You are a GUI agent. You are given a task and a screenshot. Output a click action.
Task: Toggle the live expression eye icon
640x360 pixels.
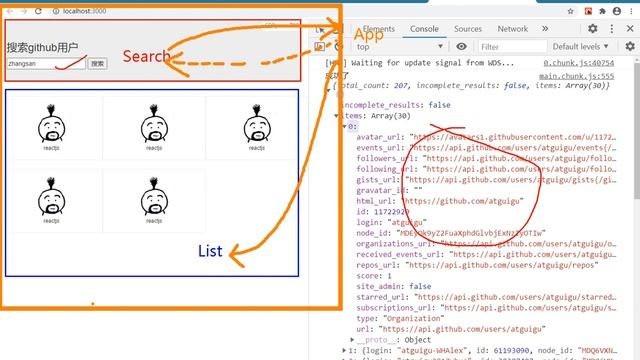[x=461, y=47]
